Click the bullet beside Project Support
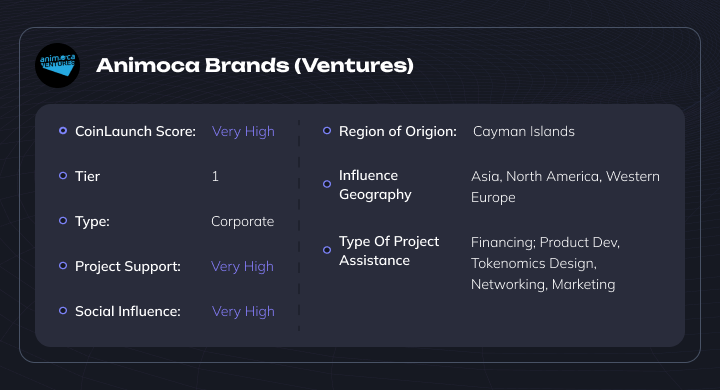720x390 pixels. pos(63,266)
